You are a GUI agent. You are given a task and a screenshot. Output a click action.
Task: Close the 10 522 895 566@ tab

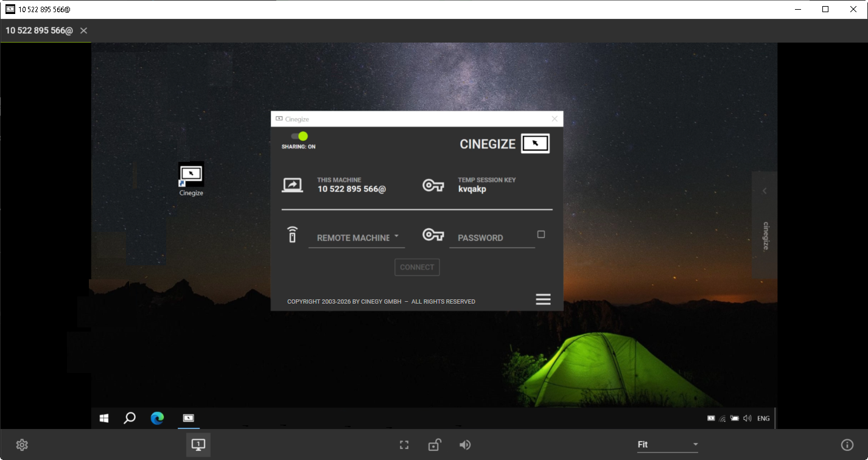83,30
